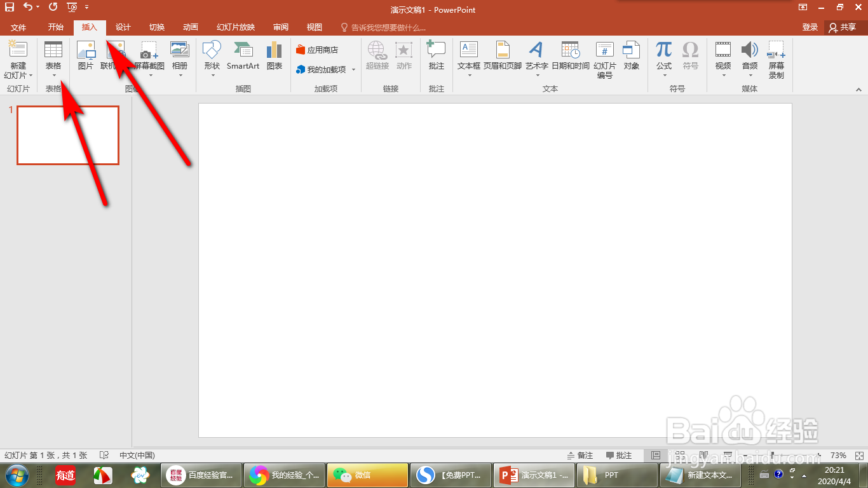Switch to the 动画 tab
The width and height of the screenshot is (868, 488).
[191, 27]
